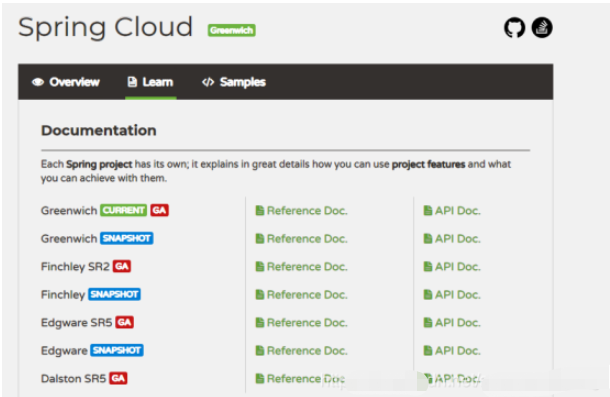This screenshot has height=397, width=610.
Task: Open API Doc. for Edgware SNAPSHOT
Action: [x=452, y=351]
